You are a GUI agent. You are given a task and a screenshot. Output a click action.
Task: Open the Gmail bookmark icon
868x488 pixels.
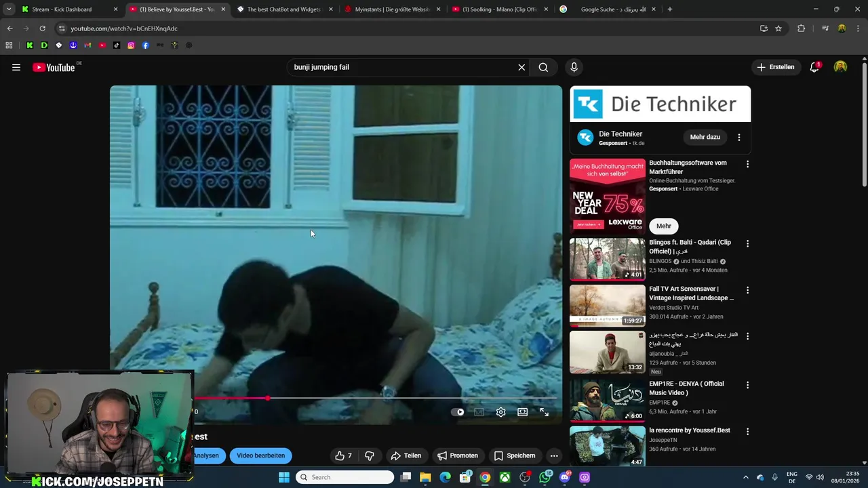coord(87,45)
